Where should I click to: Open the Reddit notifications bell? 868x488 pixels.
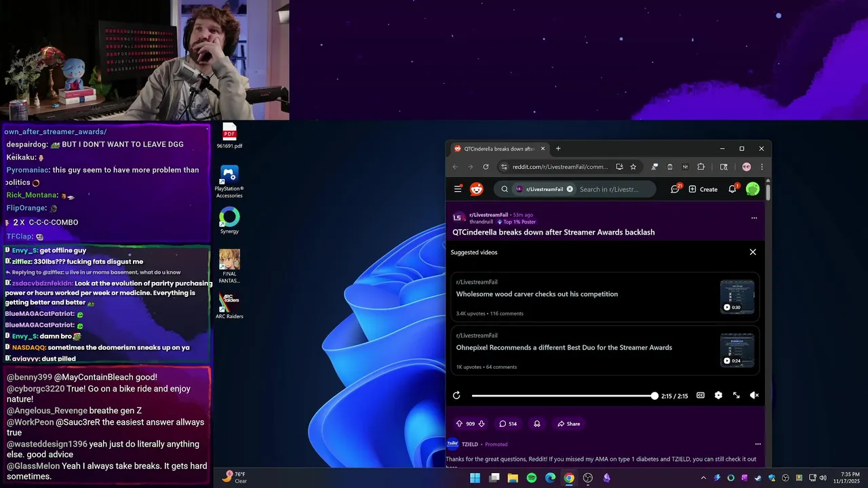733,189
